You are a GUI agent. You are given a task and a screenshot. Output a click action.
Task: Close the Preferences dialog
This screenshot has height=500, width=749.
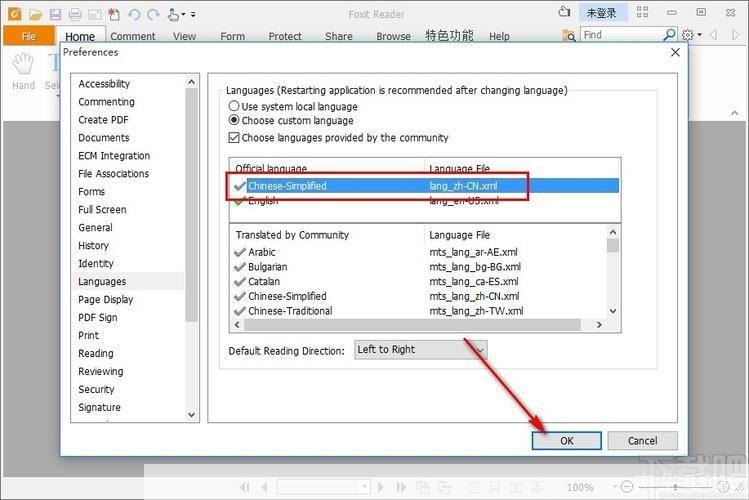pyautogui.click(x=675, y=52)
